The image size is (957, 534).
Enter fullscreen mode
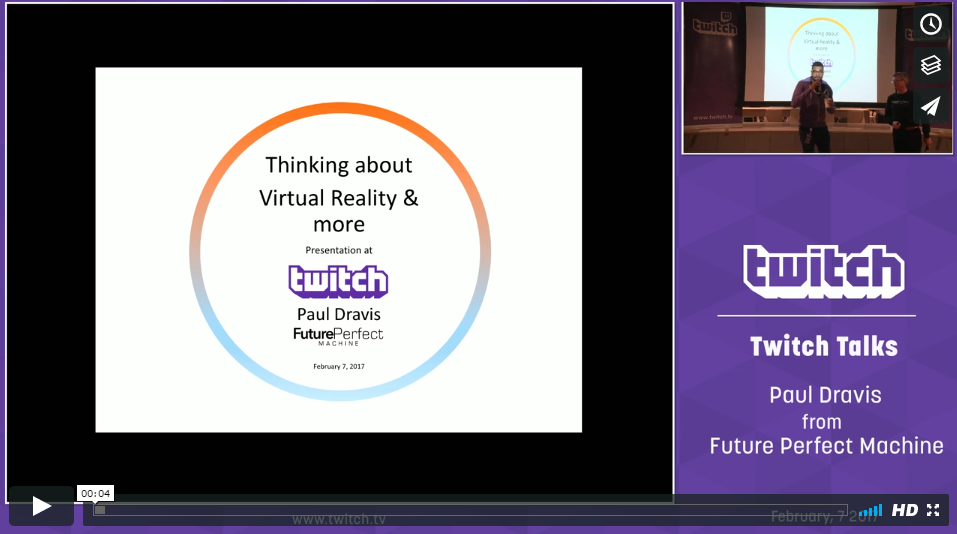click(933, 510)
